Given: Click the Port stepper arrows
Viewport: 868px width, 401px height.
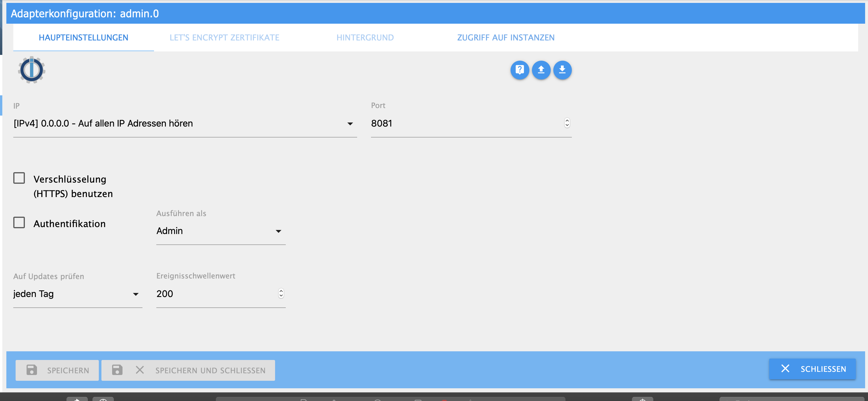Looking at the screenshot, I should 567,123.
